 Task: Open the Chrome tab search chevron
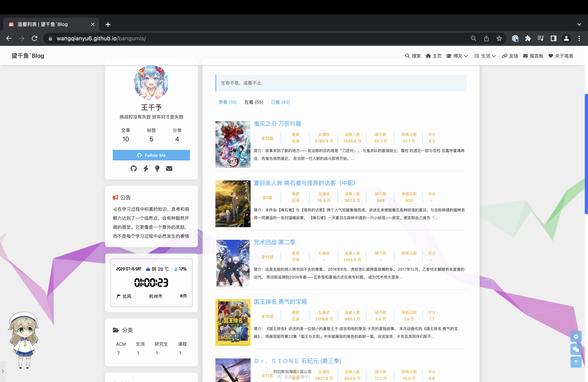(x=579, y=24)
